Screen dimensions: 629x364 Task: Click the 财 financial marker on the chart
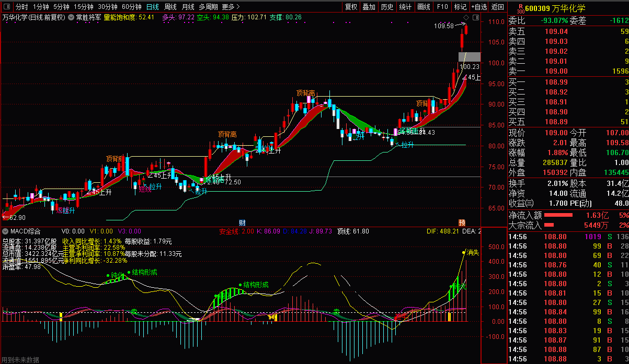[242, 222]
